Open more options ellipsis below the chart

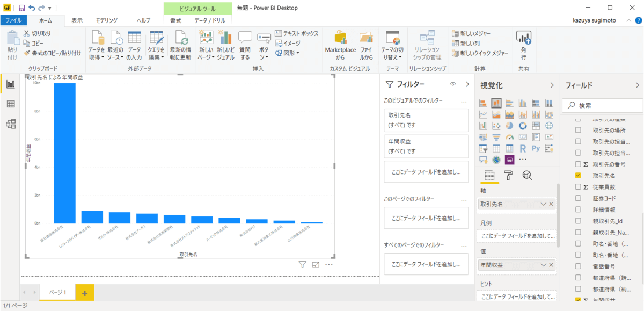[329, 264]
